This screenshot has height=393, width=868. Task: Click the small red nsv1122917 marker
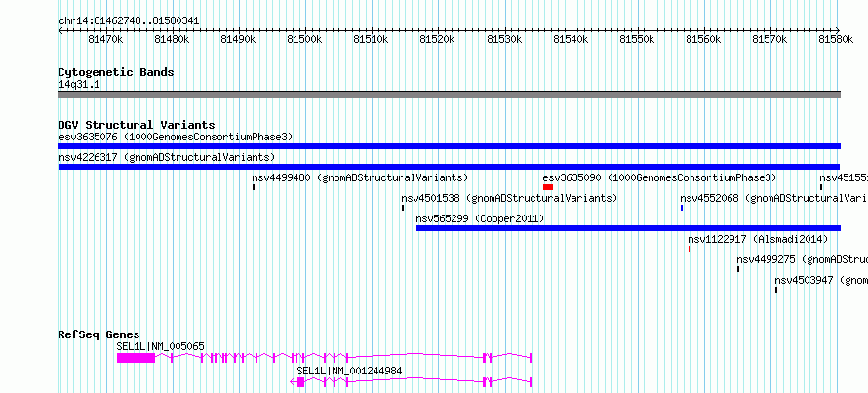pyautogui.click(x=690, y=249)
